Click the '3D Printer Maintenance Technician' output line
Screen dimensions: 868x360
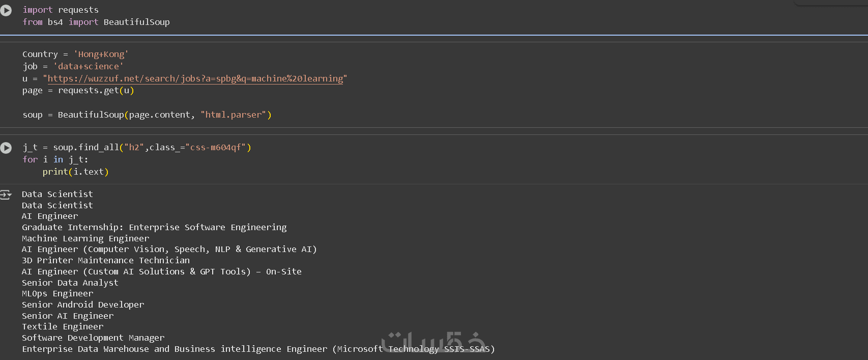[x=106, y=260]
